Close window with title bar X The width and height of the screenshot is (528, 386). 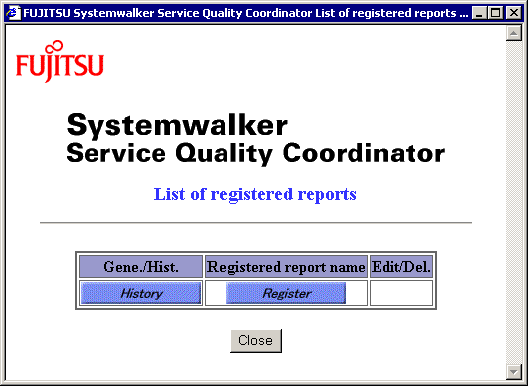(x=514, y=13)
